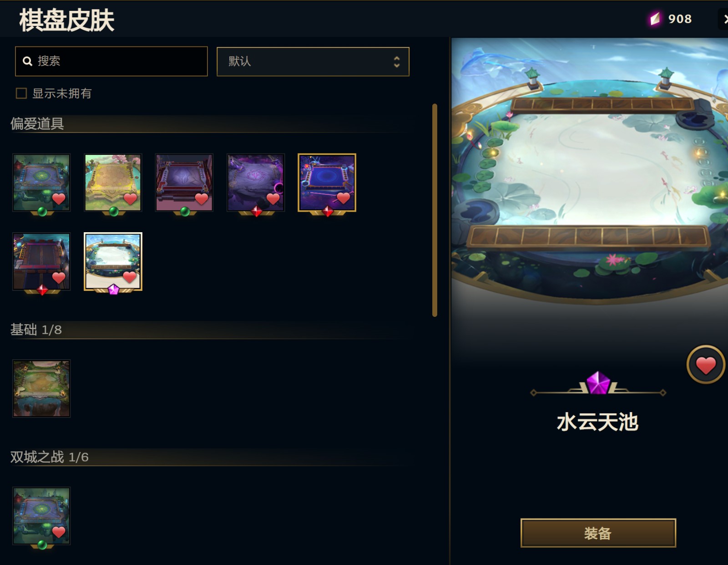Screen dimensions: 728x565
Task: Toggle favorite heart on 水云天池 preview
Action: coord(706,365)
